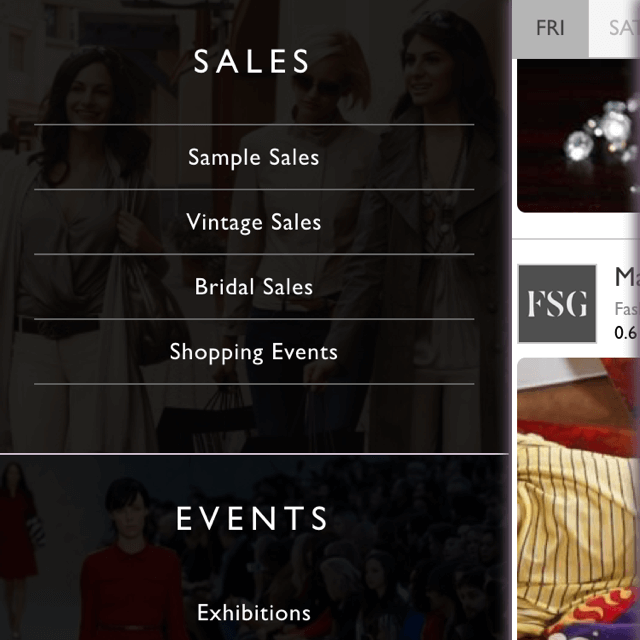640x640 pixels.
Task: Click the "Fas" subtitle under the listing title
Action: point(627,309)
